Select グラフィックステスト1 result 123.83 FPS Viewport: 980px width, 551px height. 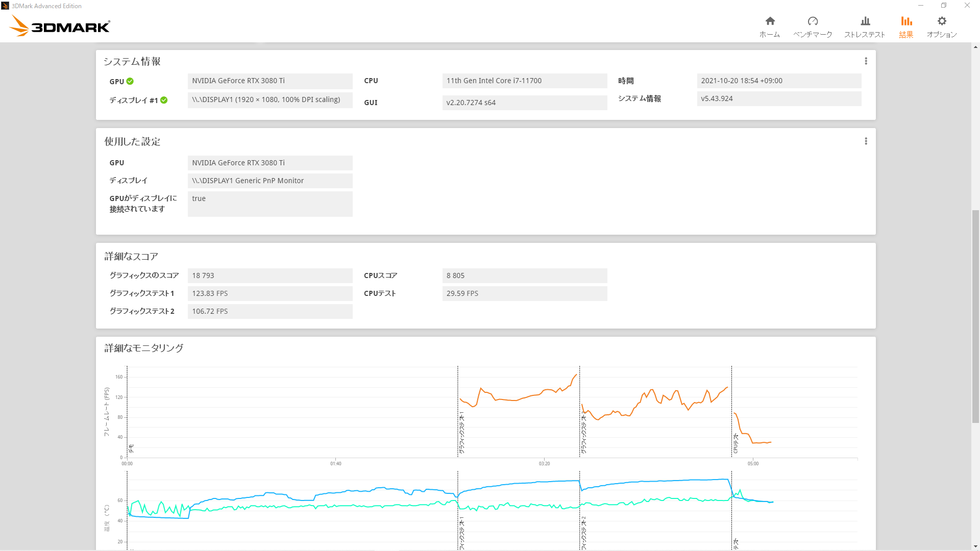pyautogui.click(x=270, y=293)
